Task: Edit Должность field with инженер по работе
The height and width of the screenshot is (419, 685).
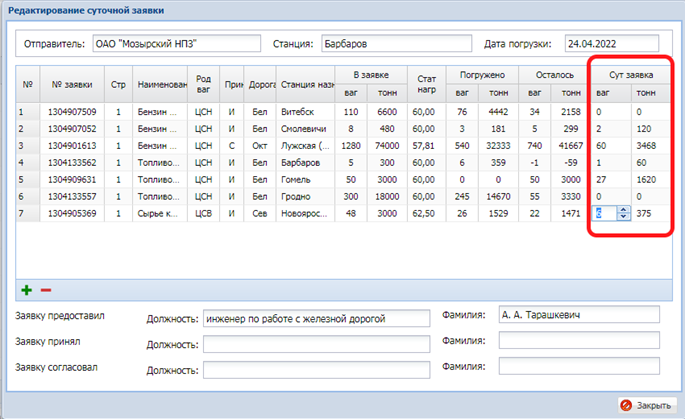Action: [x=316, y=319]
